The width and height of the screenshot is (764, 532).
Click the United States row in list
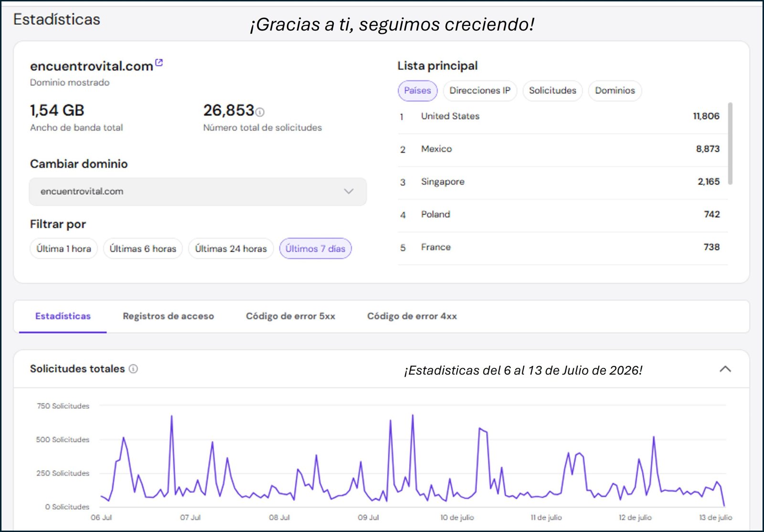pos(562,117)
